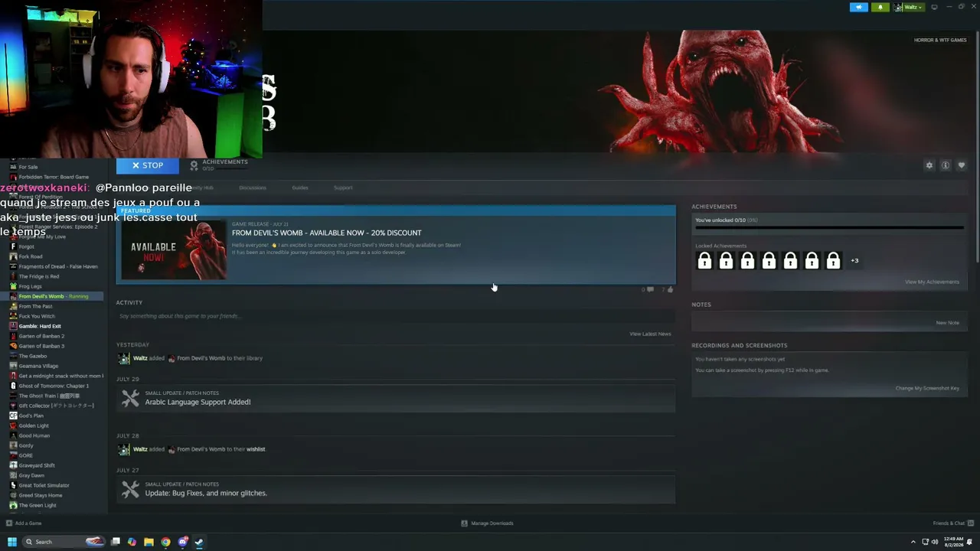Viewport: 980px width, 551px height.
Task: Open the Support tab
Action: [343, 187]
